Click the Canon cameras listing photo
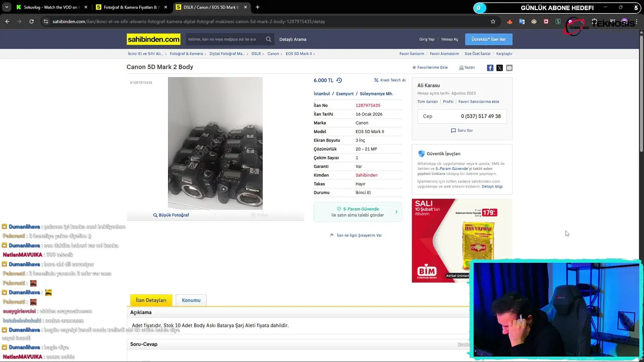The height and width of the screenshot is (362, 644). coord(215,143)
